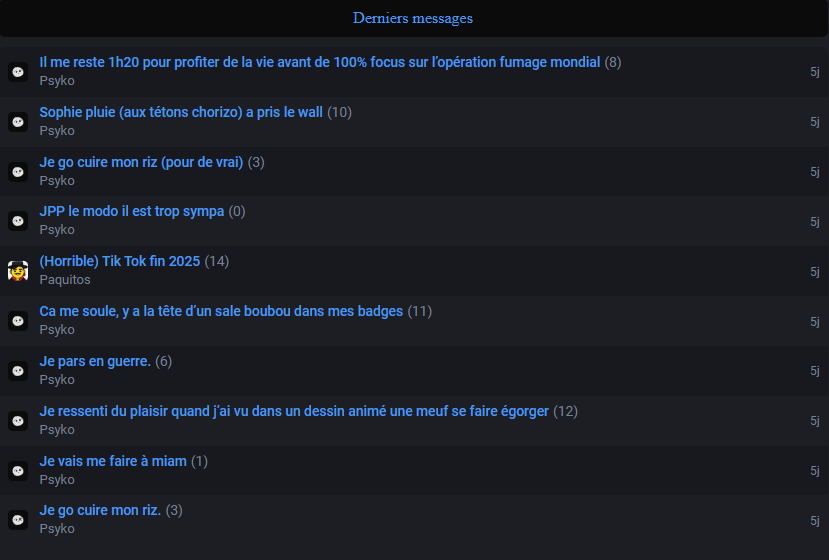The image size is (829, 560).
Task: Click avatar icon beside Sophie pluie topic
Action: pos(18,122)
